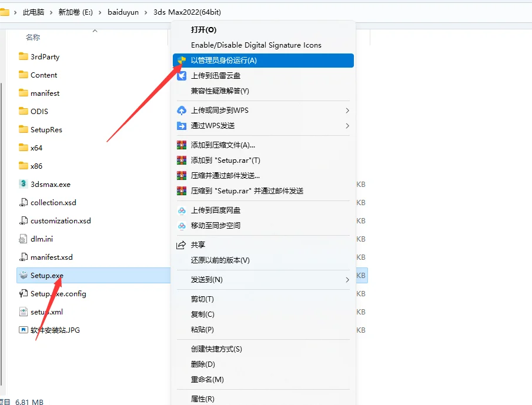Click the Content folder icon
The height and width of the screenshot is (405, 532).
point(24,75)
